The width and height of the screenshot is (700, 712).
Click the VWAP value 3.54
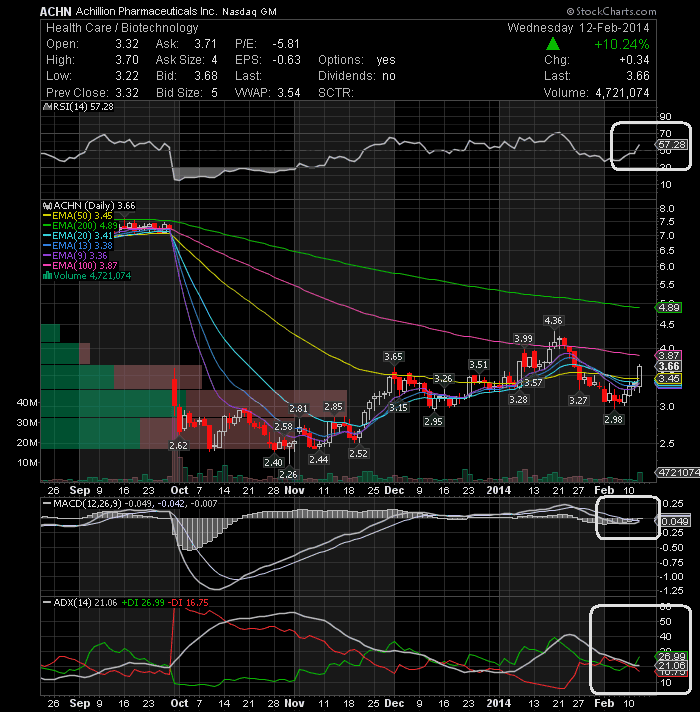point(289,93)
